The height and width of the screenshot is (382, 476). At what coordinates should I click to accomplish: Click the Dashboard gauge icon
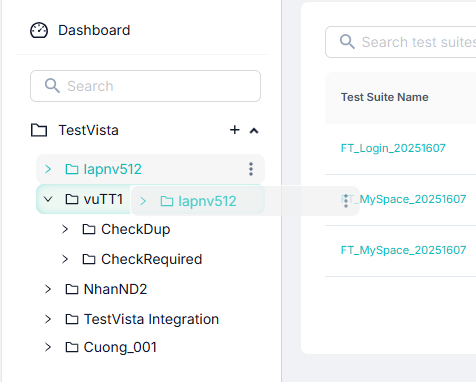39,30
